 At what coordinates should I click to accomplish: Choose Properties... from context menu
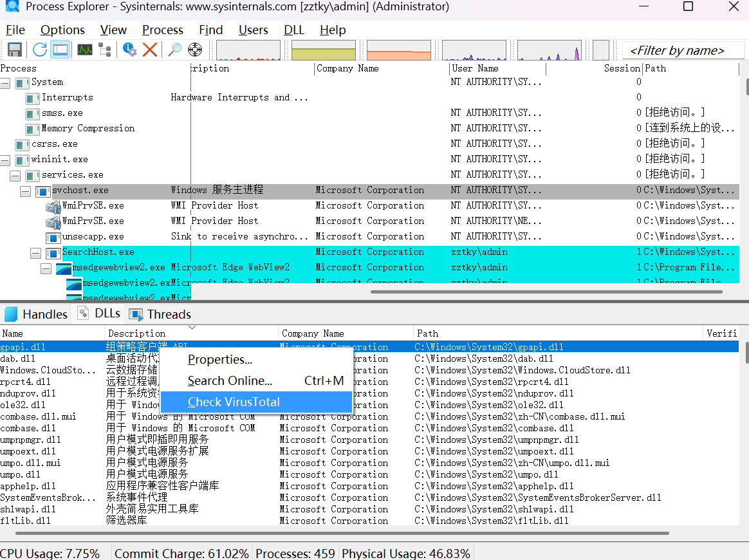pos(256,359)
